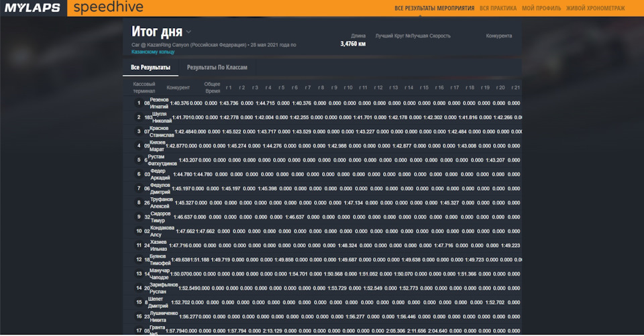
Task: Click the r 10 column header
Action: tap(348, 87)
